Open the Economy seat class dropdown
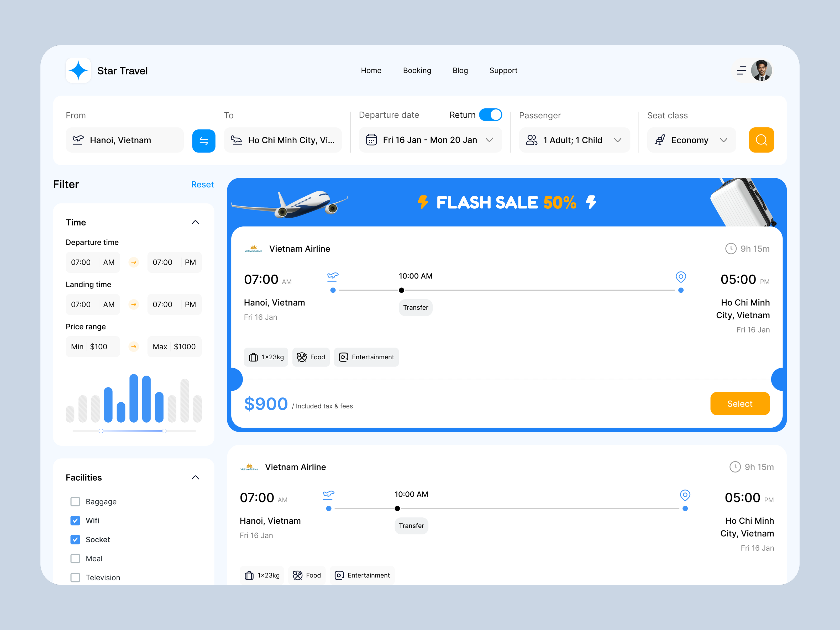This screenshot has width=840, height=630. [x=691, y=140]
